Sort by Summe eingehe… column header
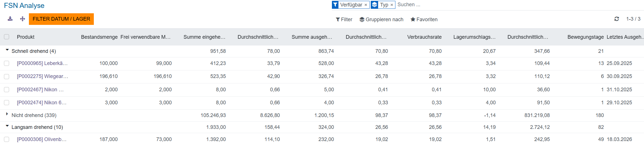Image resolution: width=644 pixels, height=145 pixels. click(204, 37)
